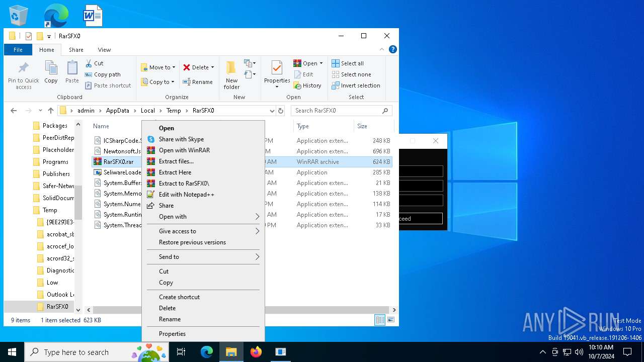Click Paste shortcut in ribbon

coord(108,85)
